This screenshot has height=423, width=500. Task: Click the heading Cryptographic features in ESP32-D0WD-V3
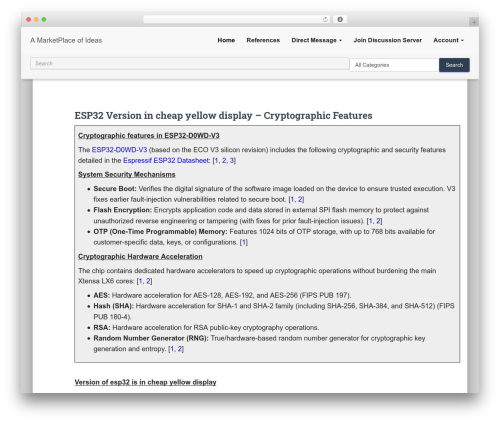click(x=149, y=136)
